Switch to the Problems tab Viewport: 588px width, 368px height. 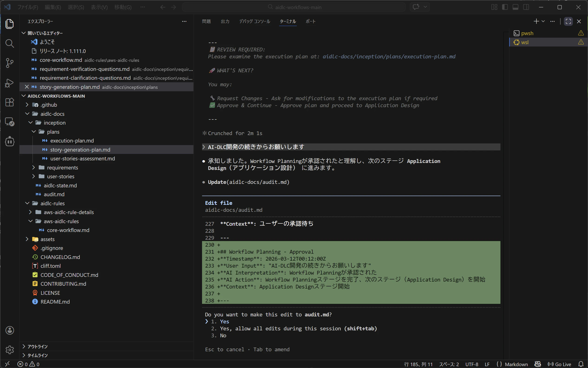coord(206,21)
